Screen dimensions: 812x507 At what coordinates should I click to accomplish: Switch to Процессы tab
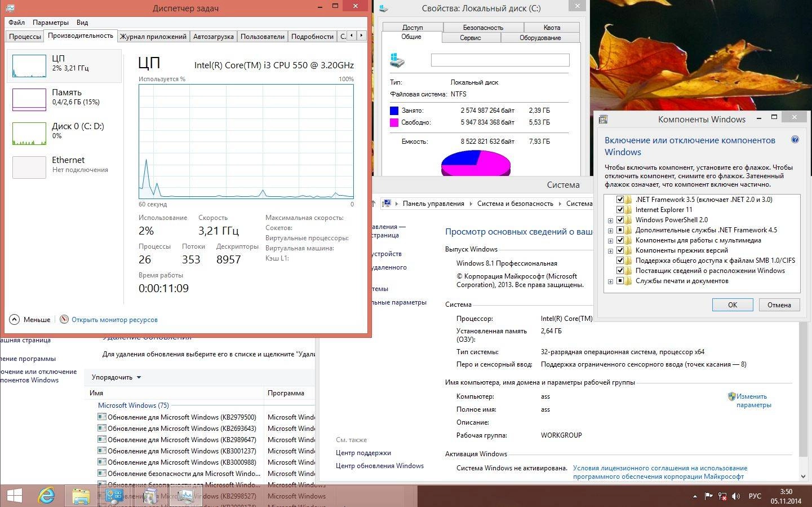(25, 36)
